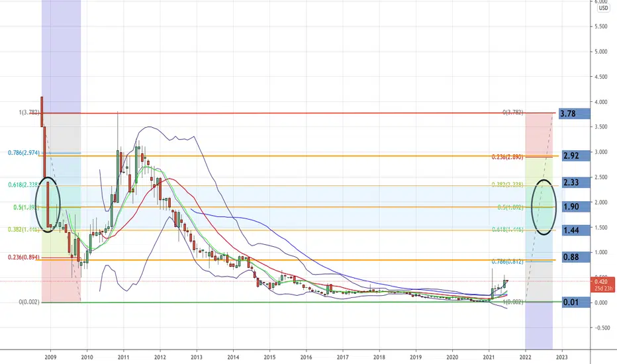Select the 2020 label on time axis
Screen dimensions: 617x364
click(452, 357)
